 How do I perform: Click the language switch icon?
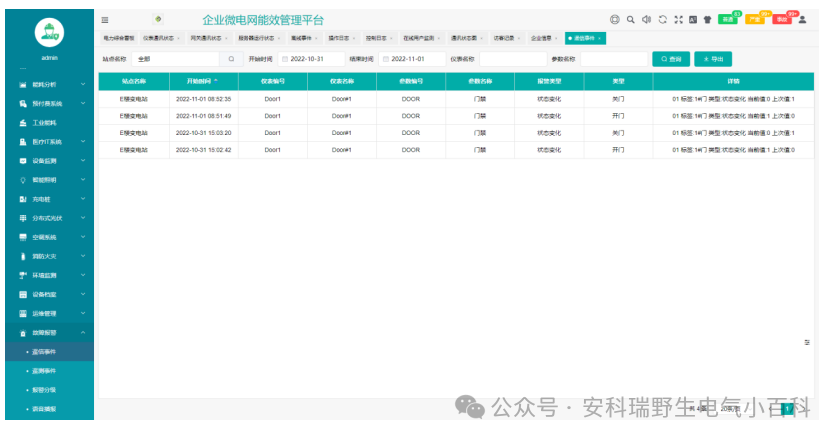pyautogui.click(x=693, y=20)
